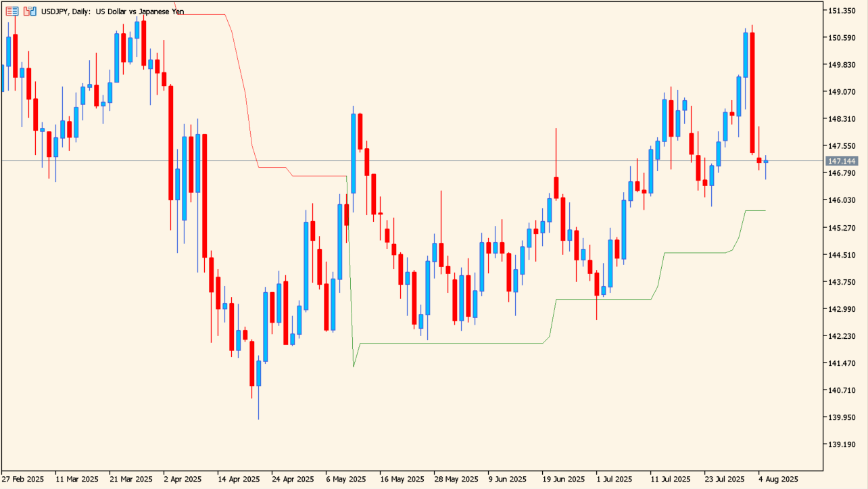
Task: Select the current price label 147.144
Action: [842, 161]
